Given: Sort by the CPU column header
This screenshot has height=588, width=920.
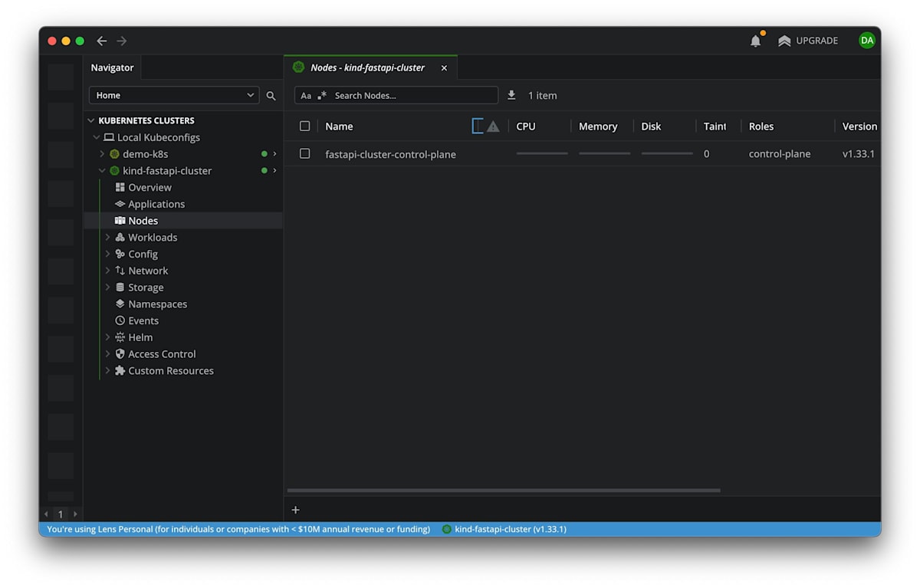Looking at the screenshot, I should point(526,126).
